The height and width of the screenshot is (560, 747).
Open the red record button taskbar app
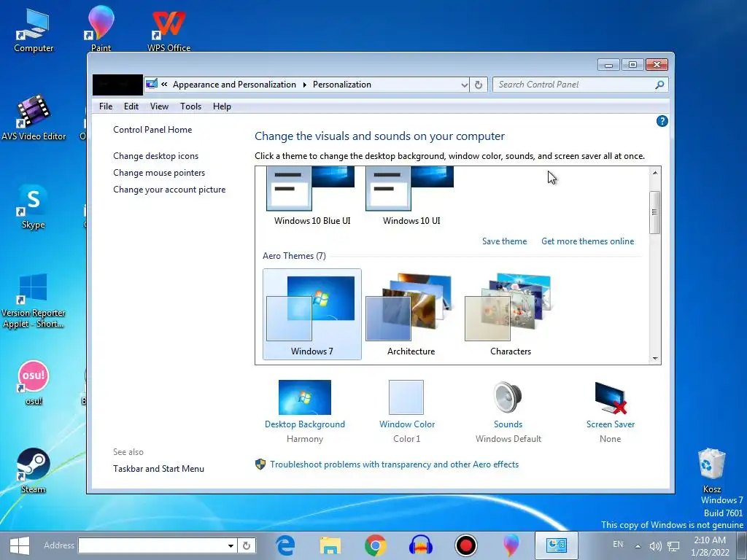point(466,545)
